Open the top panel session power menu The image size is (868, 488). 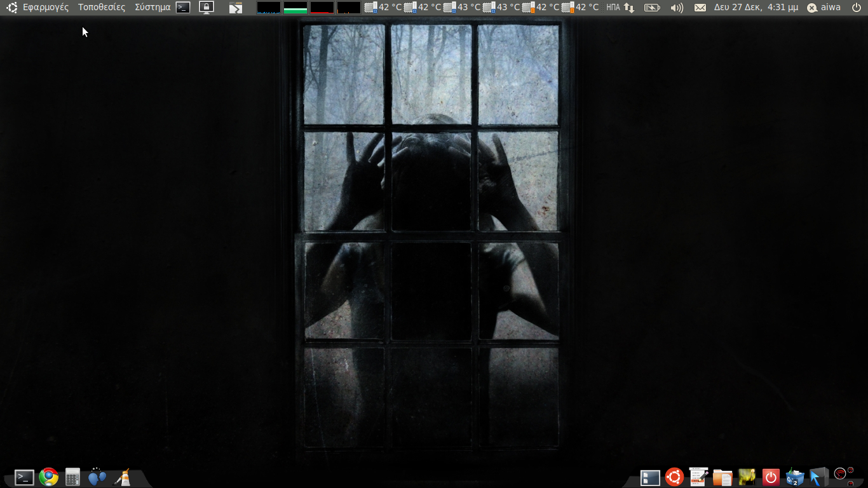coord(856,8)
